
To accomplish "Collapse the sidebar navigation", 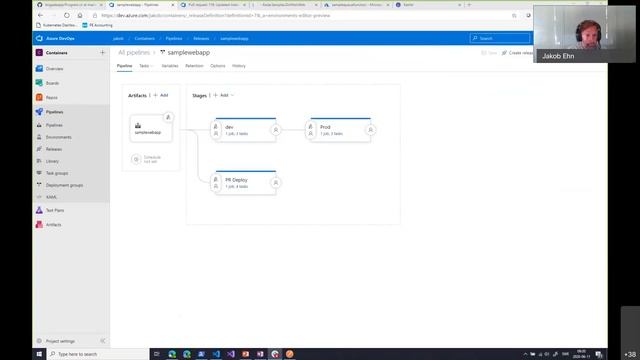I will pyautogui.click(x=103, y=341).
